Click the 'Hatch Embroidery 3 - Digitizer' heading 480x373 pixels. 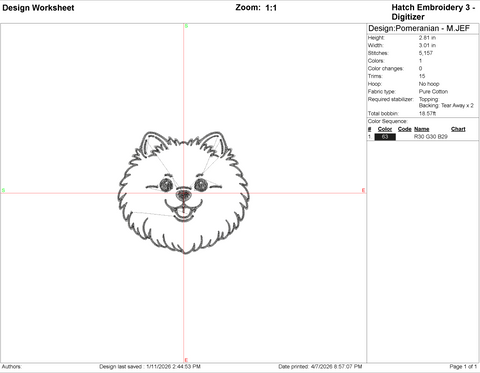tap(433, 12)
